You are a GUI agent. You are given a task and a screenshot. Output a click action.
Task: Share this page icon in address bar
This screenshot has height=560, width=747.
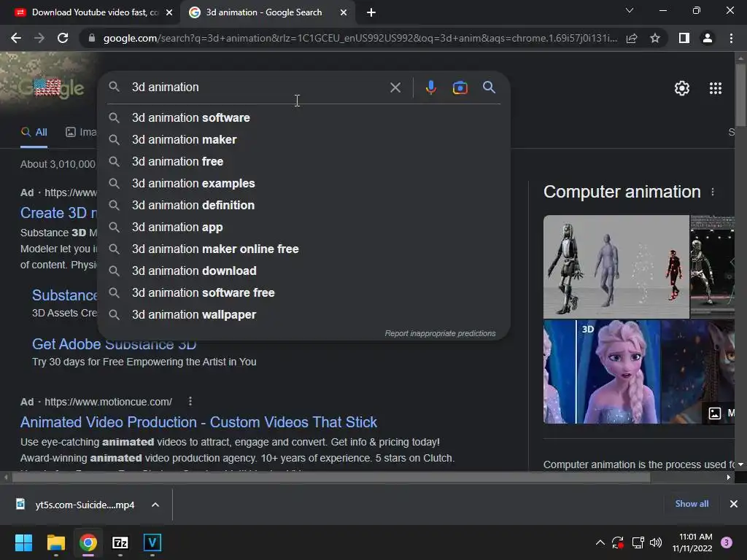pos(632,38)
